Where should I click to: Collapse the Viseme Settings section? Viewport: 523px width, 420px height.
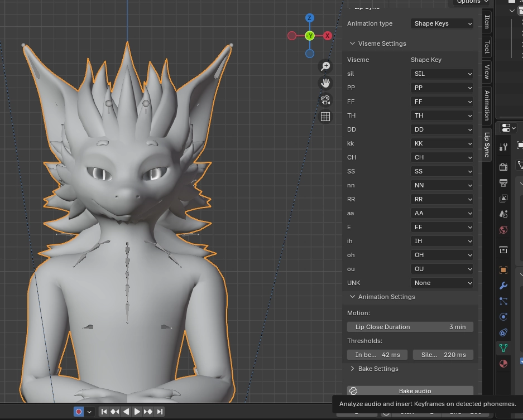point(382,44)
